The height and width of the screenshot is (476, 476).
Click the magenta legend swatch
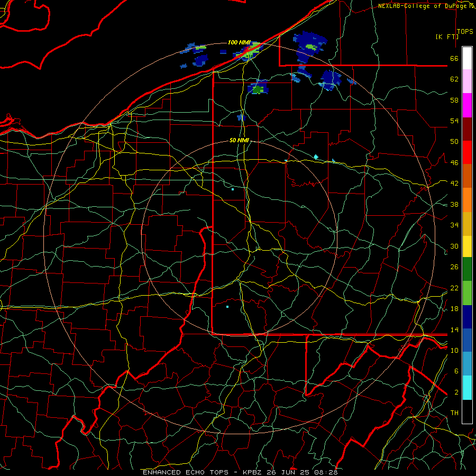tap(467, 105)
